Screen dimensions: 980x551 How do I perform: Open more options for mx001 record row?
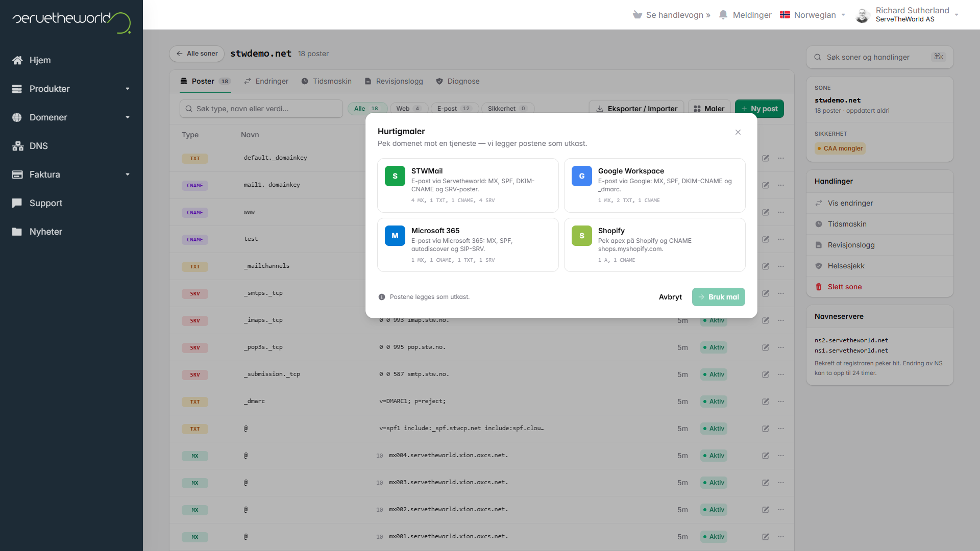pyautogui.click(x=781, y=537)
